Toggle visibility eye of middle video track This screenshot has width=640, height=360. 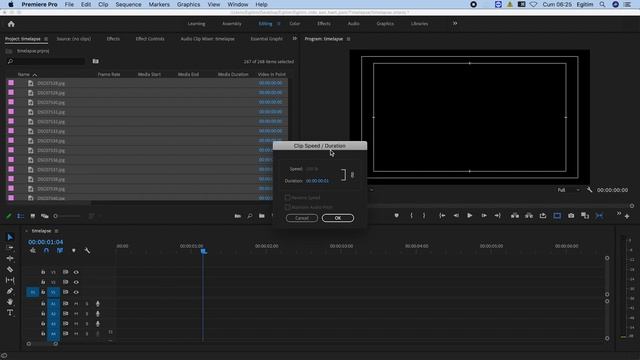[x=76, y=282]
